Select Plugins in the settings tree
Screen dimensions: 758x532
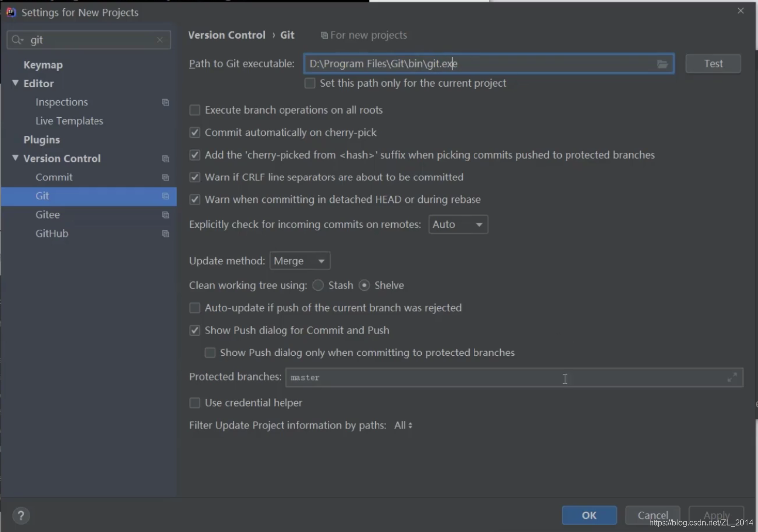point(42,140)
